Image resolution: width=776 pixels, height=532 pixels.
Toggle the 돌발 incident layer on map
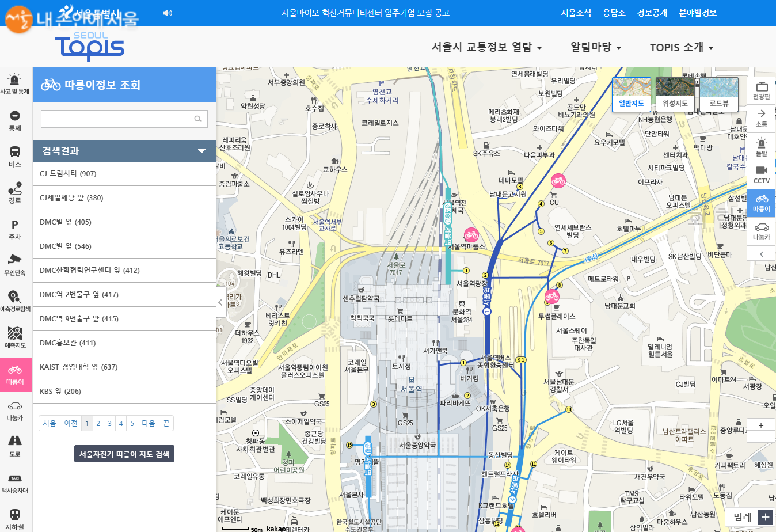pos(761,146)
